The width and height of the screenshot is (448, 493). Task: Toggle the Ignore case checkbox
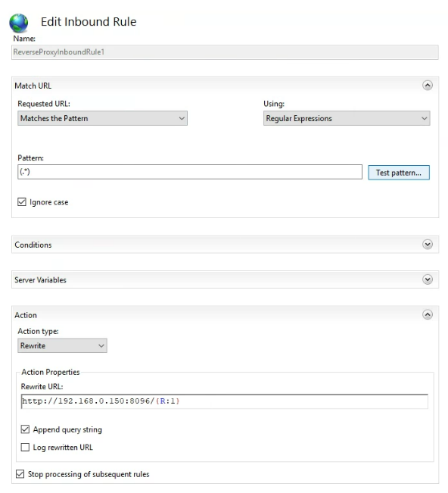[x=22, y=202]
